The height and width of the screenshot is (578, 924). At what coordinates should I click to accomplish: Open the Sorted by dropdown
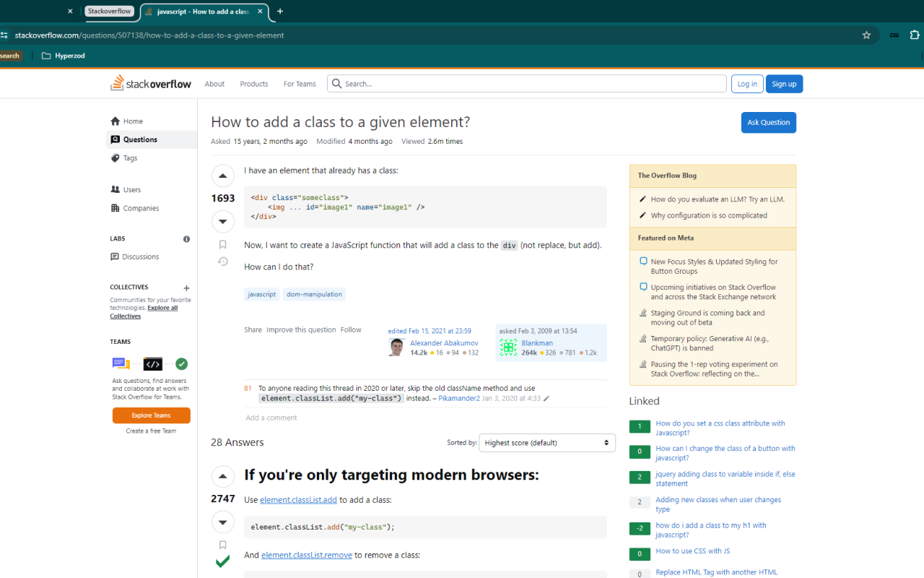tap(547, 443)
